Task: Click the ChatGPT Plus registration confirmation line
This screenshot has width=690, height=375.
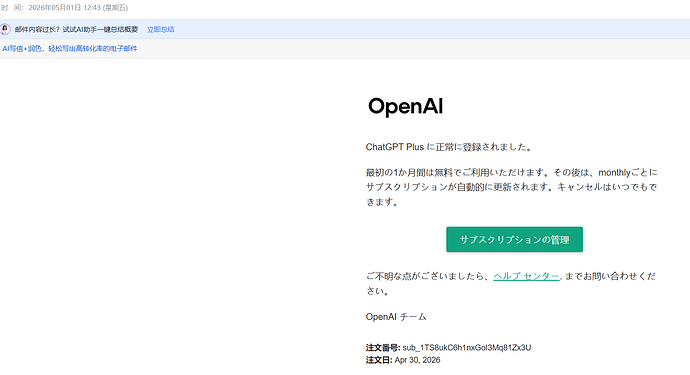Action: (x=449, y=147)
